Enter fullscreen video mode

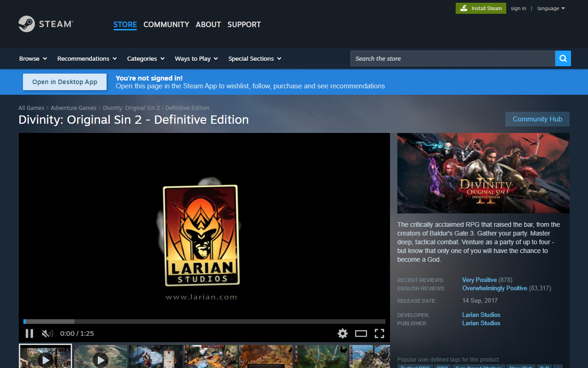tap(379, 333)
